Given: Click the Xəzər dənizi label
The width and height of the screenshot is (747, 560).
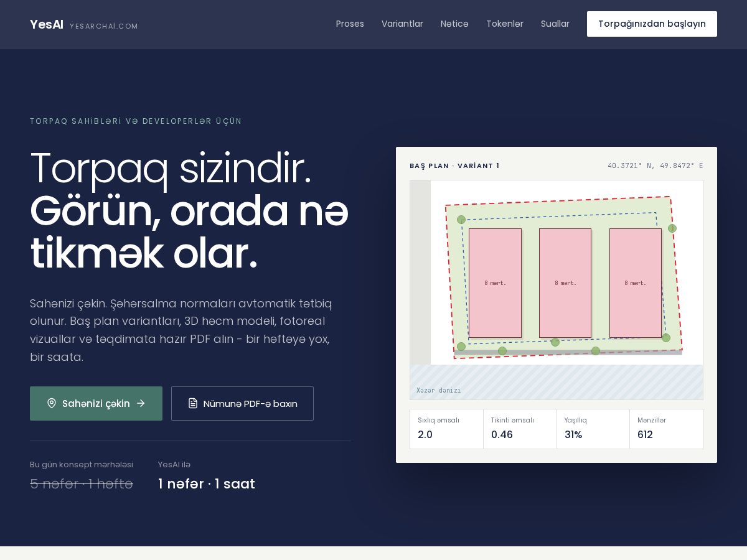Looking at the screenshot, I should click(439, 391).
